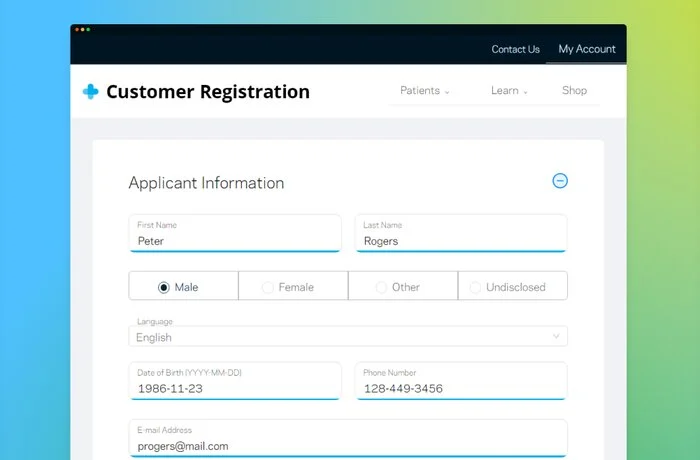Select the Date of Birth field
Image resolution: width=700 pixels, height=460 pixels.
click(x=235, y=381)
